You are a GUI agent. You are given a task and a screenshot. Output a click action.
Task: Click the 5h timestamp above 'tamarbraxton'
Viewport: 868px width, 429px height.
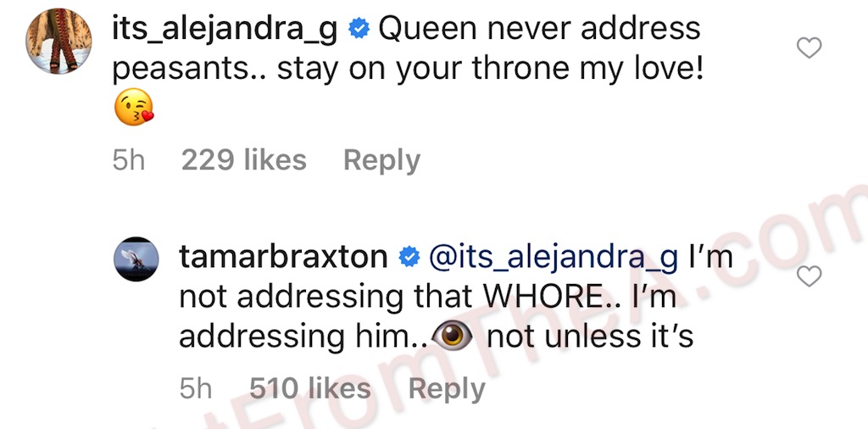click(x=129, y=160)
